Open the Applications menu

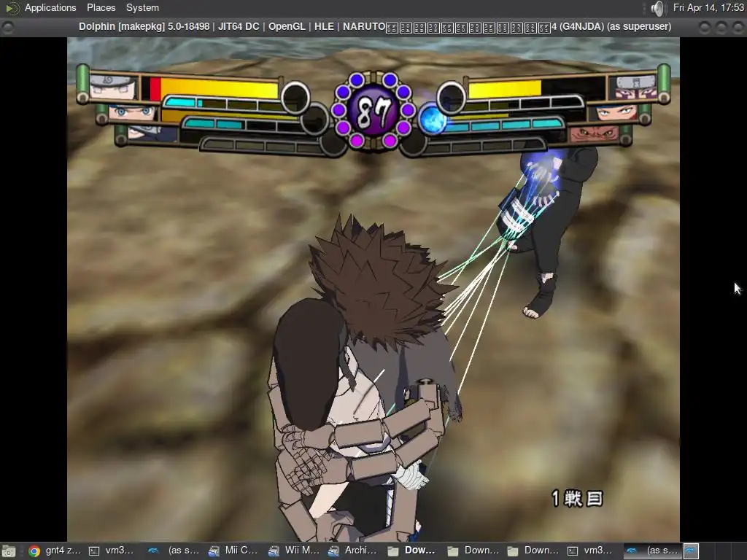(x=50, y=7)
